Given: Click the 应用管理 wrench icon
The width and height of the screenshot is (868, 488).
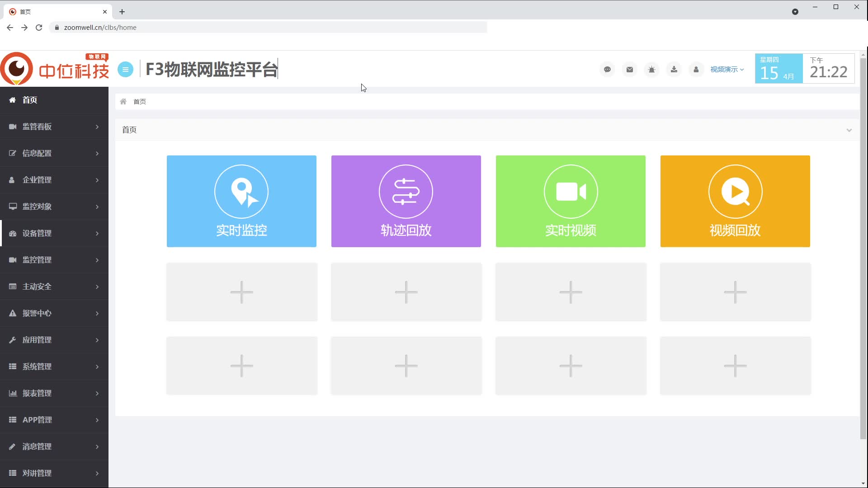Looking at the screenshot, I should point(13,340).
